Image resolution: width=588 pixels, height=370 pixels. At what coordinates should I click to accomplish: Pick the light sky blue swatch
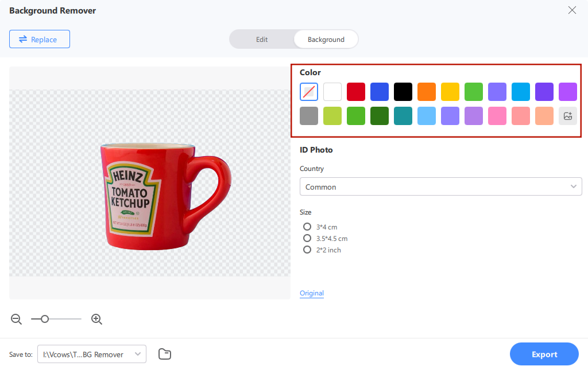(x=427, y=116)
